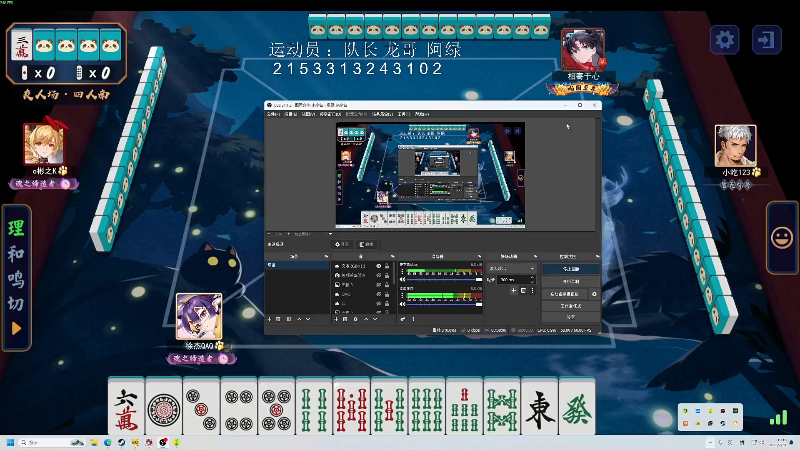Add a new scene in OBS
This screenshot has width=800, height=450.
click(x=269, y=319)
